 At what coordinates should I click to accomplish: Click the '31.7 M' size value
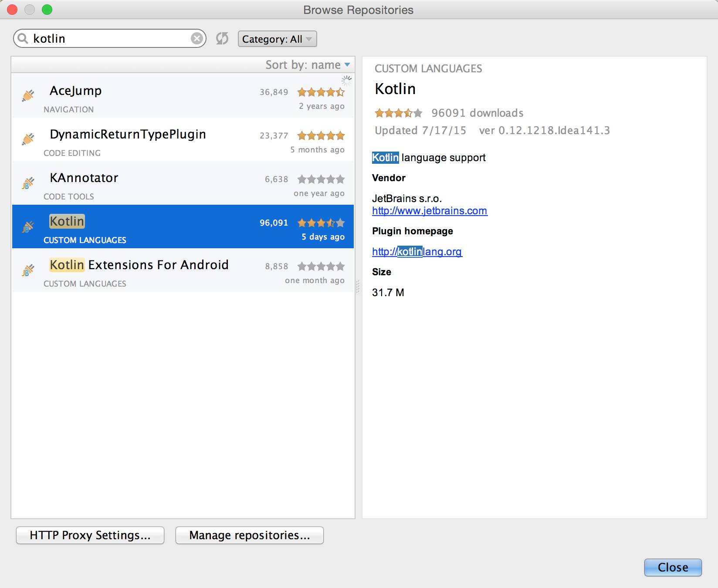[388, 293]
